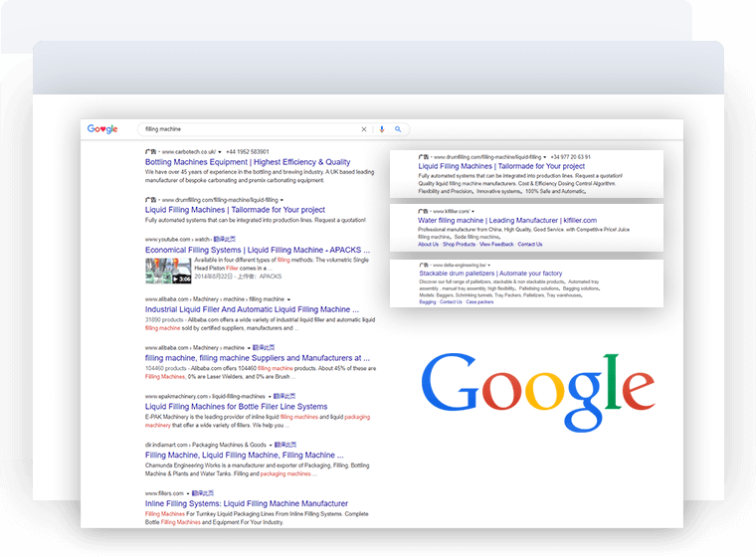Clear the search query with X icon
The height and width of the screenshot is (557, 756).
click(364, 129)
